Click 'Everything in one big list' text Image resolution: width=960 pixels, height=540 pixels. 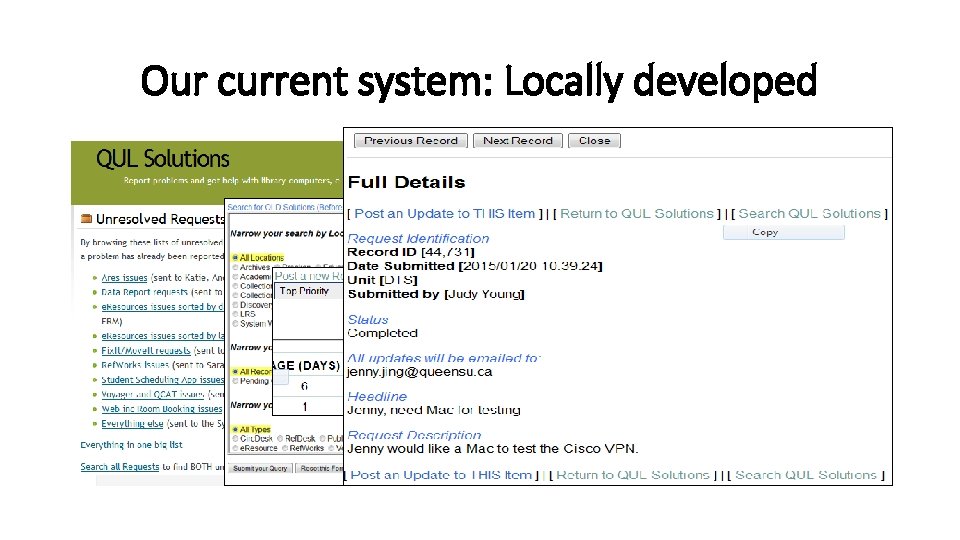click(131, 445)
